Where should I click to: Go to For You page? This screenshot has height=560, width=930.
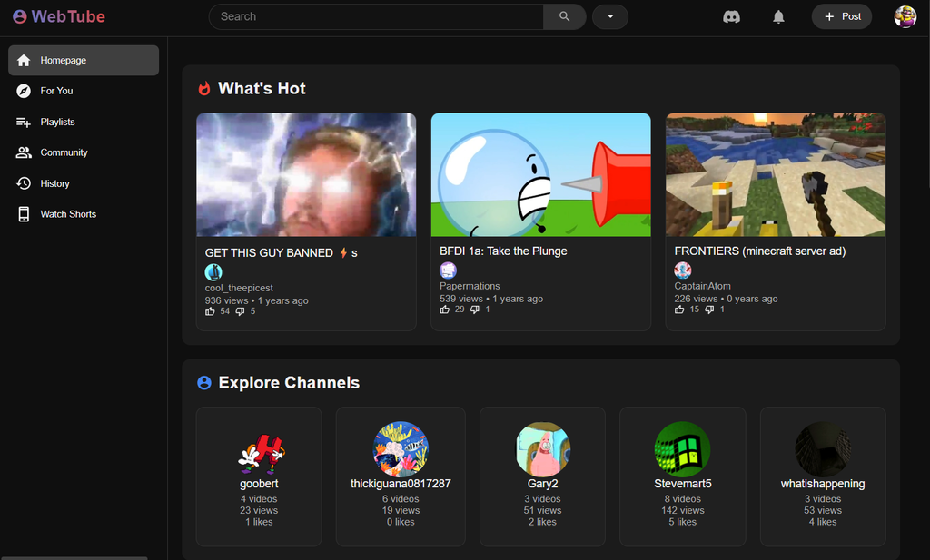click(x=56, y=91)
